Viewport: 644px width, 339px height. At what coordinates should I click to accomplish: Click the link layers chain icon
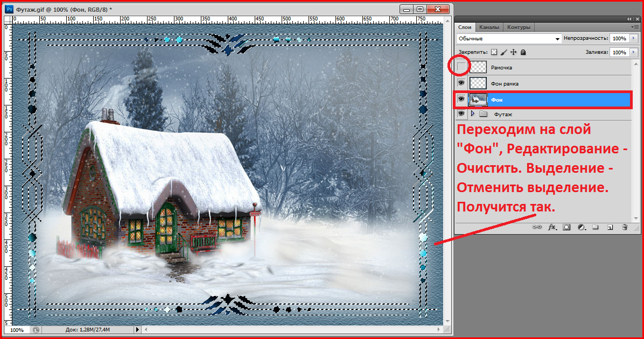pos(536,227)
